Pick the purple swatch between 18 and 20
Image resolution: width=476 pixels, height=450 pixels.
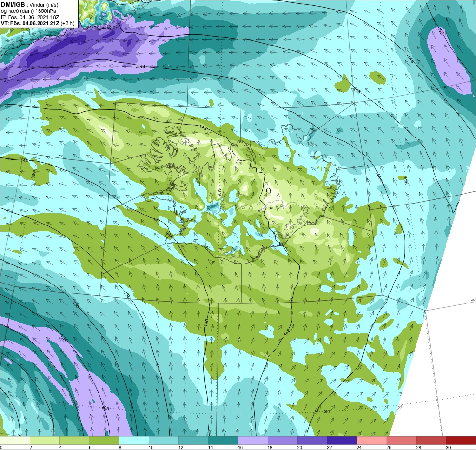click(283, 440)
